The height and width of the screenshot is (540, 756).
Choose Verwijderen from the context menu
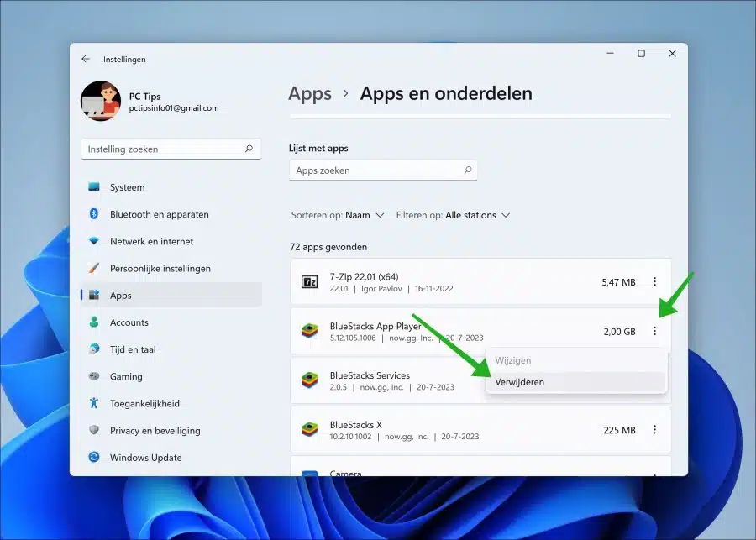click(576, 382)
